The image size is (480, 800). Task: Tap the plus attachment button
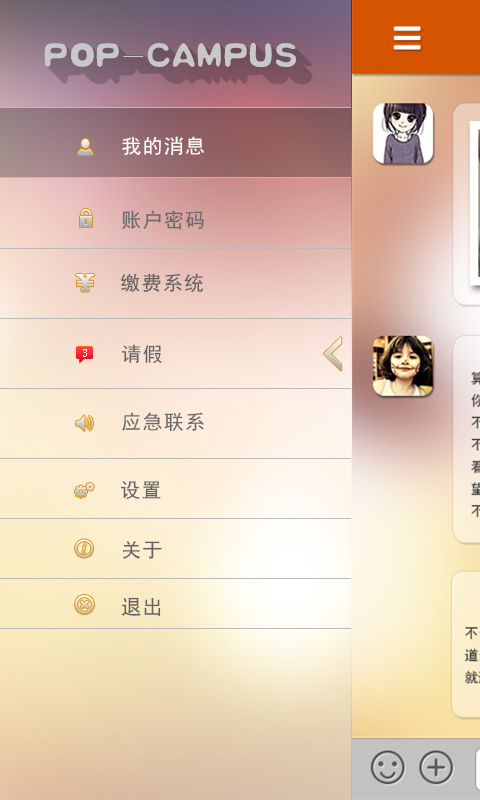click(436, 767)
